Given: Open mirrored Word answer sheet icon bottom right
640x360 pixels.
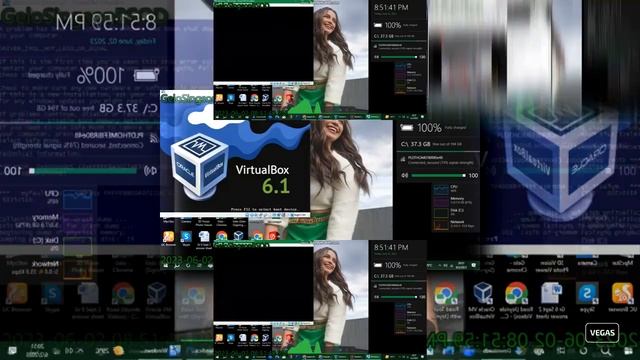Looking at the screenshot, I should click(551, 293).
